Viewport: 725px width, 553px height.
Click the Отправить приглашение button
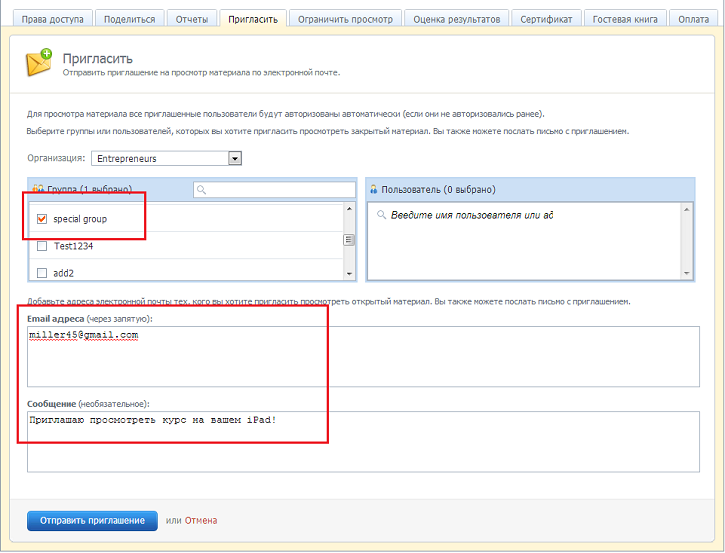click(92, 521)
